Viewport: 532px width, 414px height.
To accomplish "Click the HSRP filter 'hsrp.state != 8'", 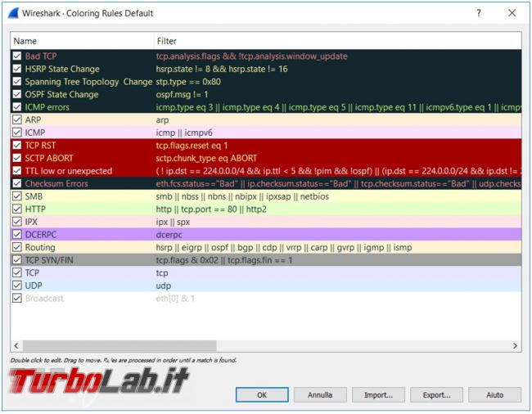I will pos(222,70).
